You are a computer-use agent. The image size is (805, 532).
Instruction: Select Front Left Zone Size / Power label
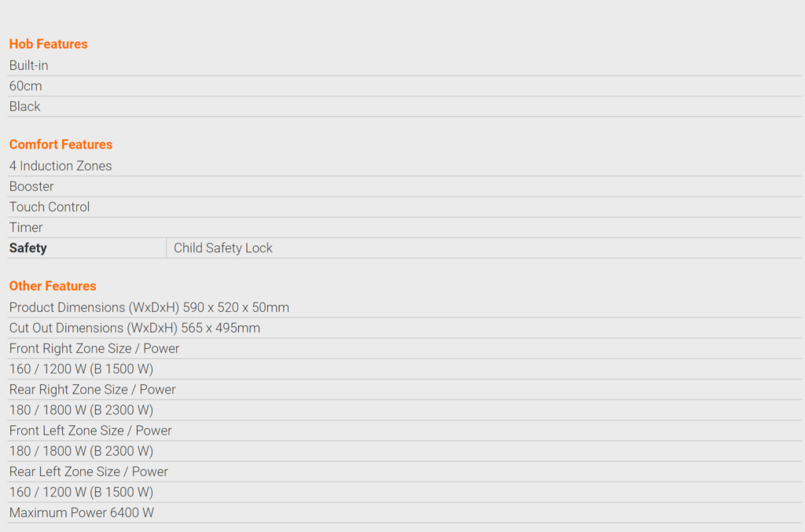pos(90,431)
